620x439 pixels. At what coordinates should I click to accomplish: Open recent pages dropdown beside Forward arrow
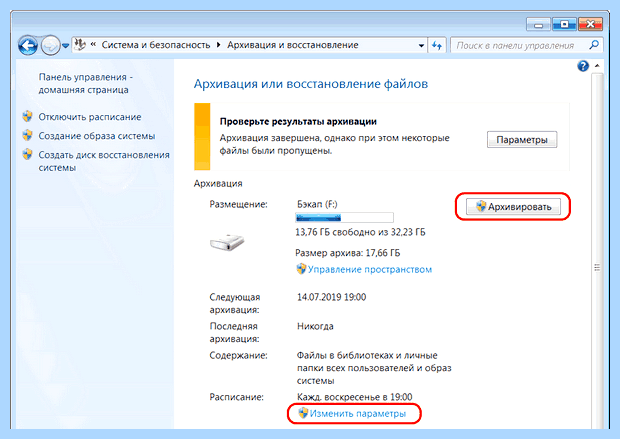66,46
